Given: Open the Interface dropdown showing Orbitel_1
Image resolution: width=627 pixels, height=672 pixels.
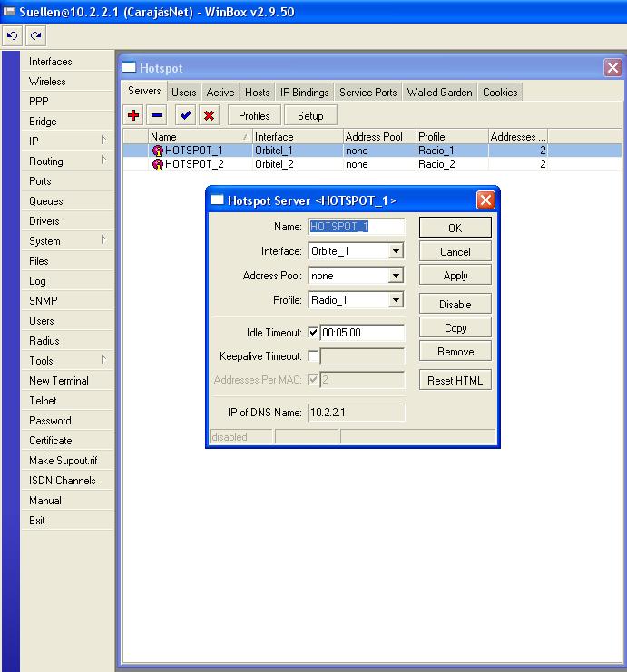Looking at the screenshot, I should (x=396, y=250).
